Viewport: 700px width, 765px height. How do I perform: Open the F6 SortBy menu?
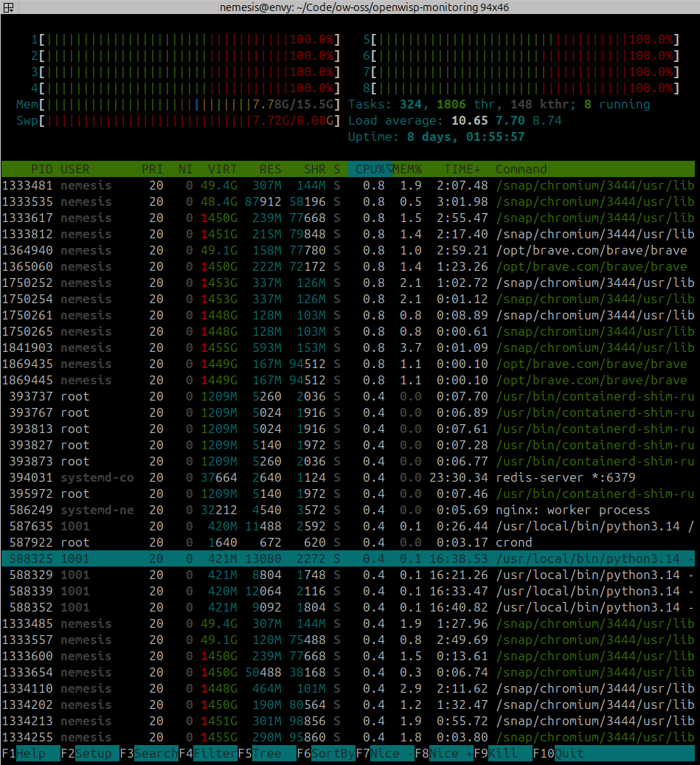326,753
